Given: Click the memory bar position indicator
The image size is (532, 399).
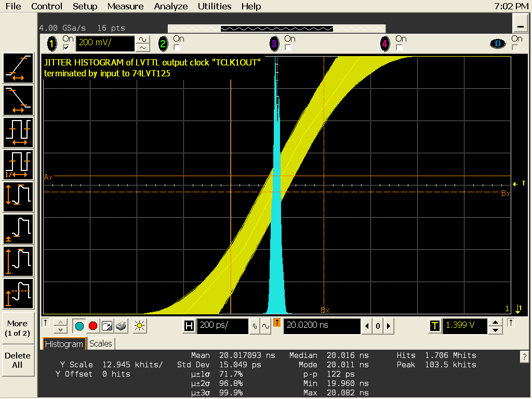Looking at the screenshot, I should point(277,29).
